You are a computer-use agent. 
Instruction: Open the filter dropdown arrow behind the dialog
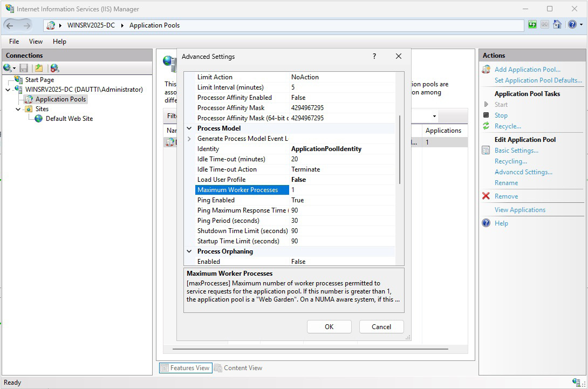click(x=434, y=117)
